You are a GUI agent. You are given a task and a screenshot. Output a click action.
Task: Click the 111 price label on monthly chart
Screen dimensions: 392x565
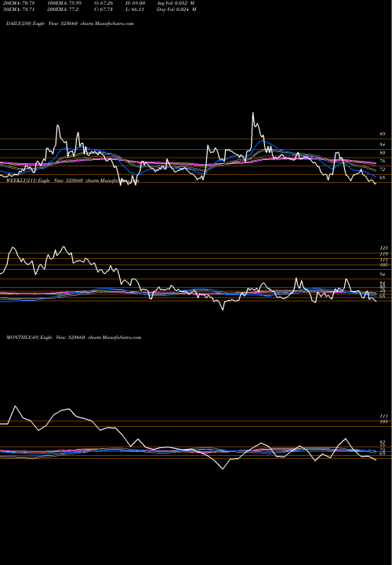coord(383,416)
